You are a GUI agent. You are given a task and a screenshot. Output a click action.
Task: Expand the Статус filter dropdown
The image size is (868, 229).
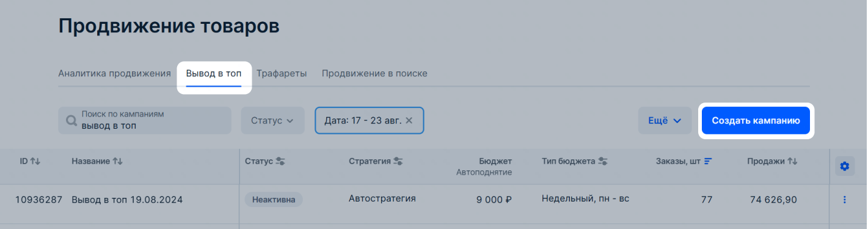click(x=272, y=120)
